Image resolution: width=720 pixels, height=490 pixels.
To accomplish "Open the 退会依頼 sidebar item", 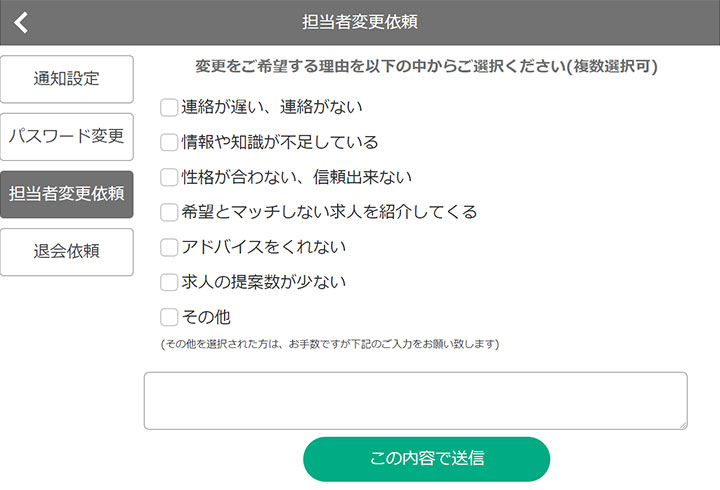I will coord(67,251).
